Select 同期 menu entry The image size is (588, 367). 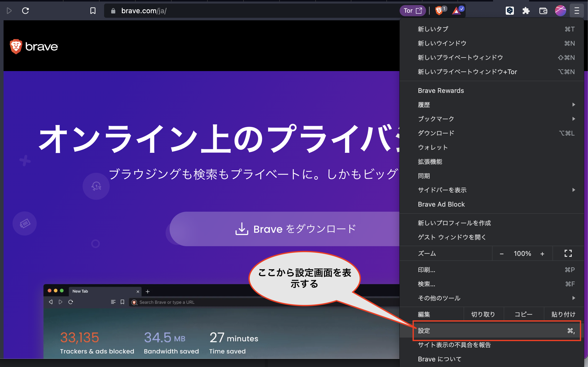point(492,176)
